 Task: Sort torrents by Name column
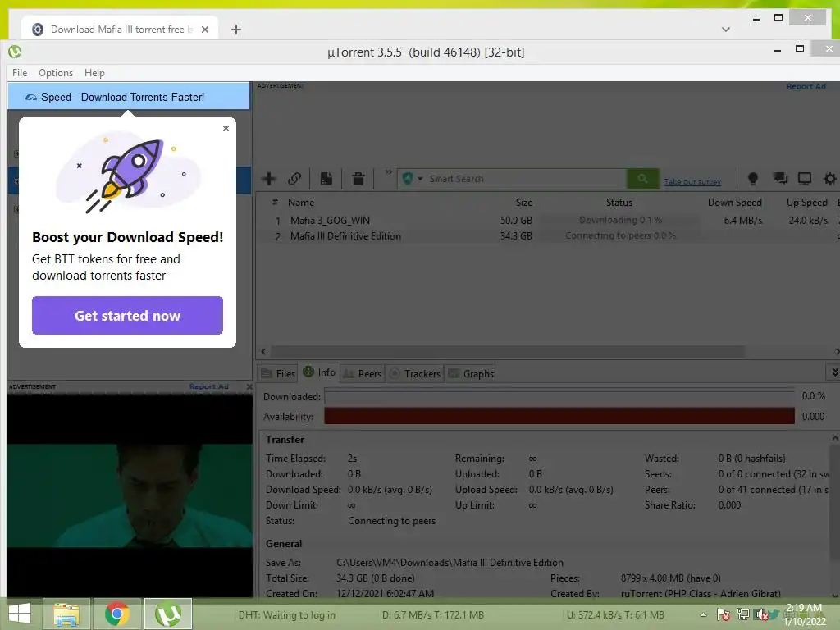(x=301, y=203)
